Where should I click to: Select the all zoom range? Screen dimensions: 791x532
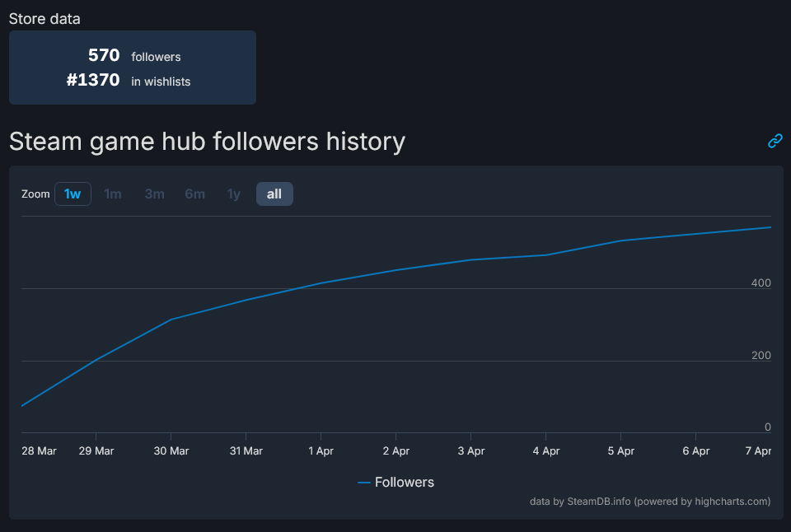(274, 194)
